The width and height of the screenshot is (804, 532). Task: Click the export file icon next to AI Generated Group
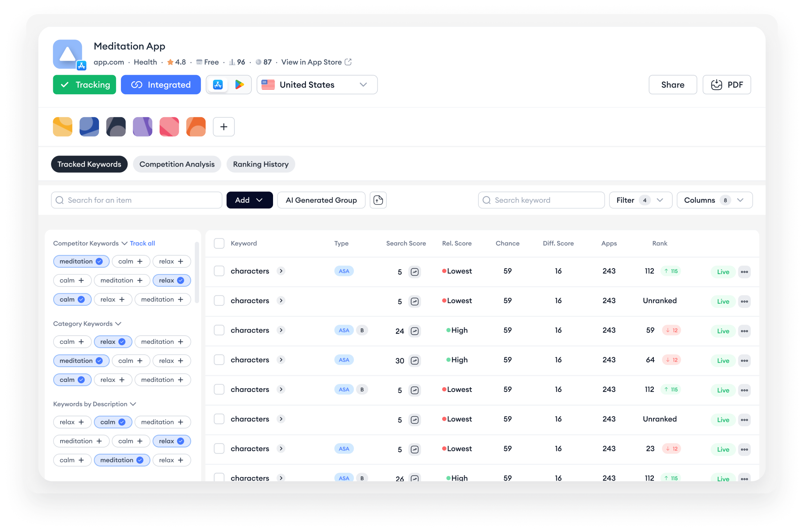coord(378,200)
